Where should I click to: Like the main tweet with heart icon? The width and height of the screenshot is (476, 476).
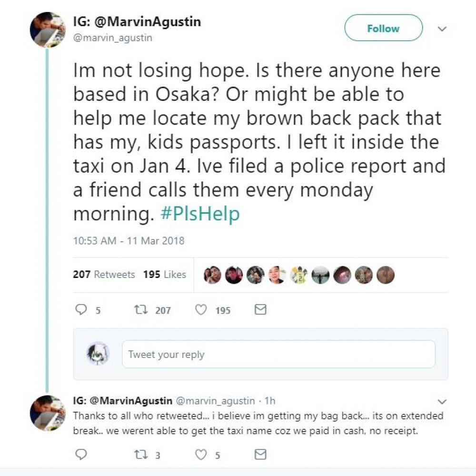[201, 310]
